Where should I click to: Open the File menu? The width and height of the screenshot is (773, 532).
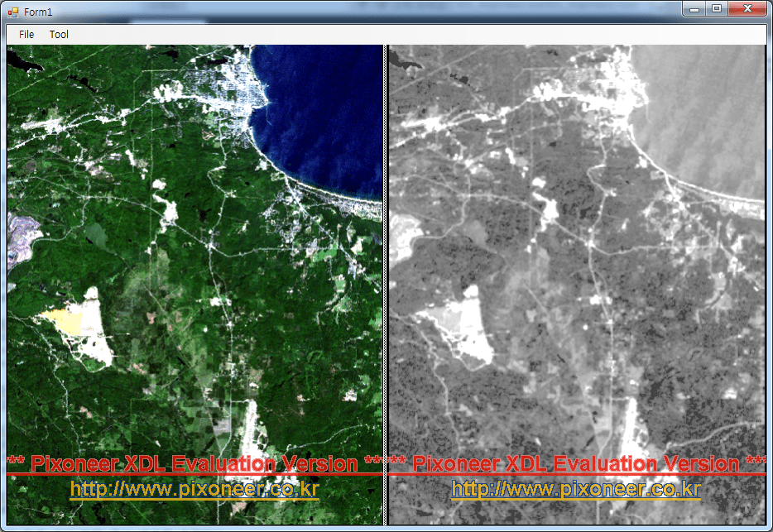pyautogui.click(x=26, y=35)
